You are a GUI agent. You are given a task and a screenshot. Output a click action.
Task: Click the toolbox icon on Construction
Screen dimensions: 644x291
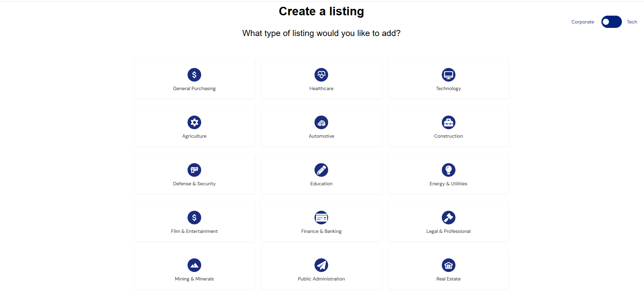[448, 122]
